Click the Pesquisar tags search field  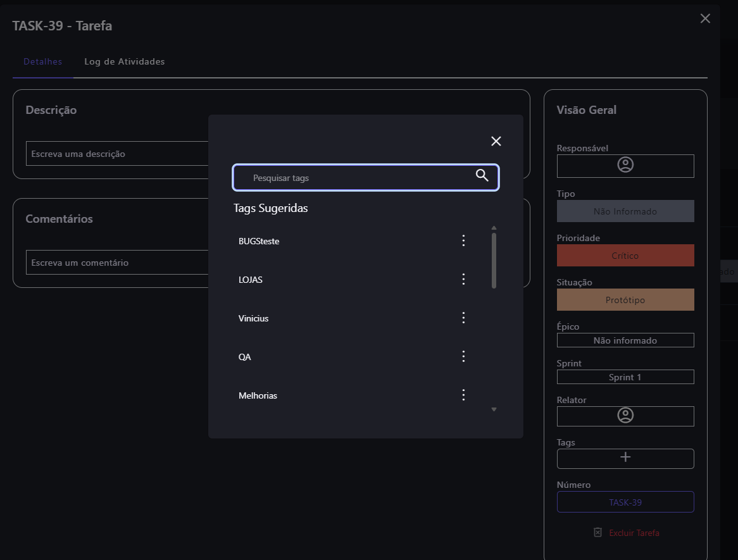[354, 178]
